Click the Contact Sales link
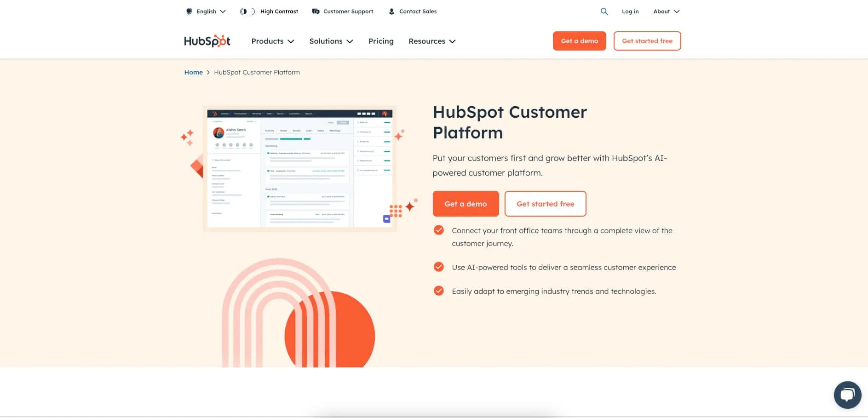The height and width of the screenshot is (418, 868). 418,11
